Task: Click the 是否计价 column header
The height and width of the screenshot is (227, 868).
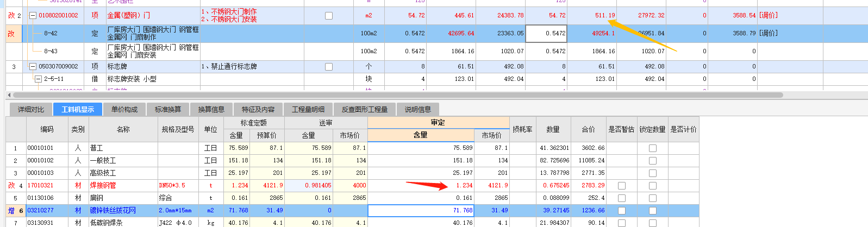Action: [683, 129]
